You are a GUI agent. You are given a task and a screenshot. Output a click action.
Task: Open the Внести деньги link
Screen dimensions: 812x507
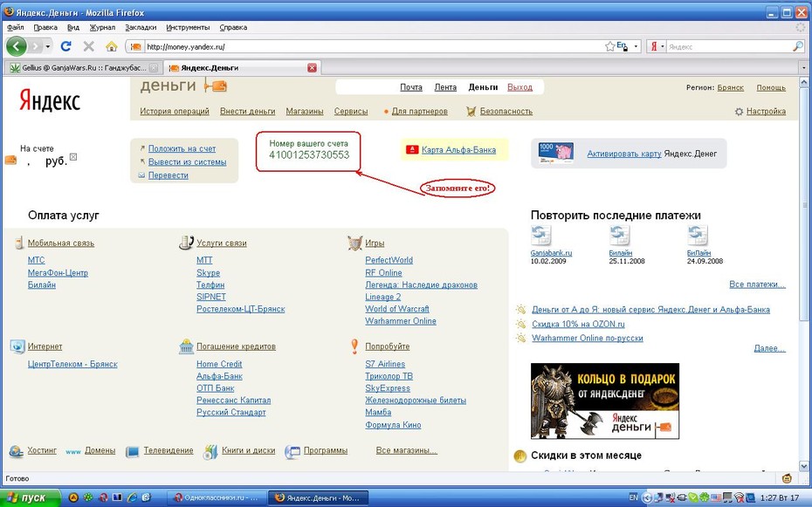248,111
